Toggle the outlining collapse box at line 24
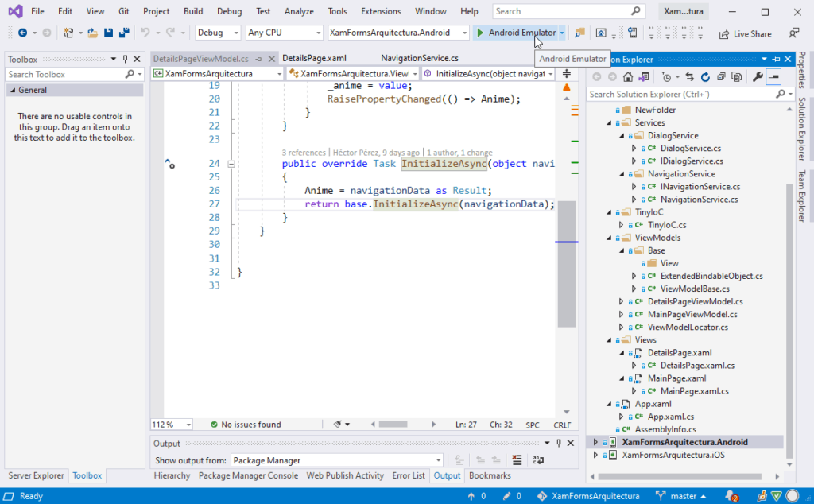The image size is (814, 504). pos(231,164)
